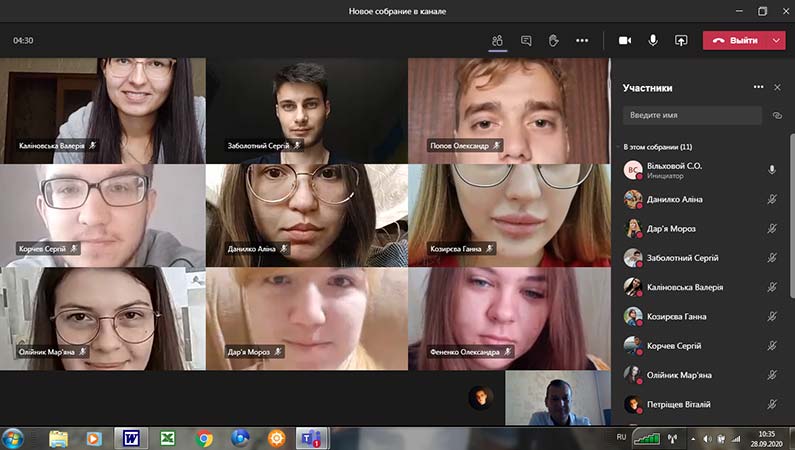The image size is (795, 450).
Task: Toggle the camera on or off
Action: (625, 41)
